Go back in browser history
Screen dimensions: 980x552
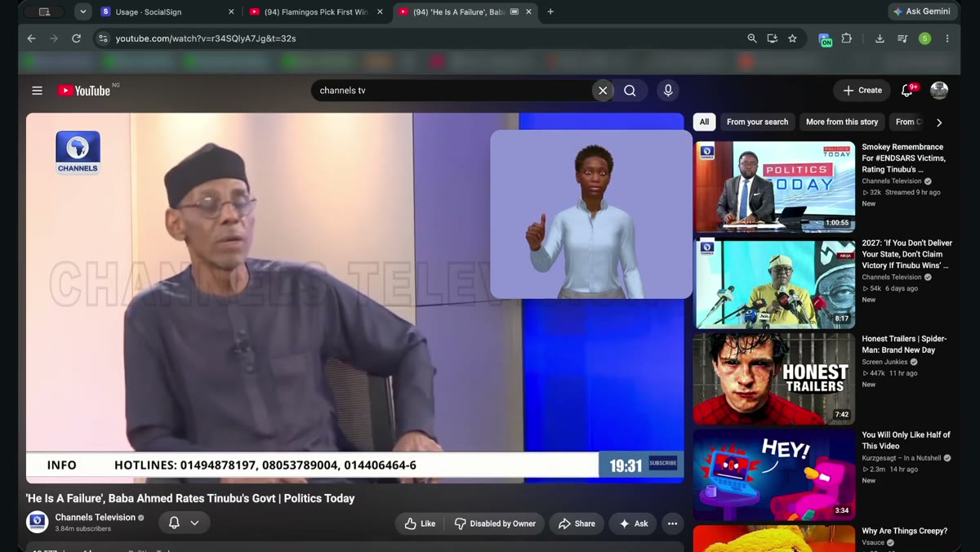click(31, 38)
